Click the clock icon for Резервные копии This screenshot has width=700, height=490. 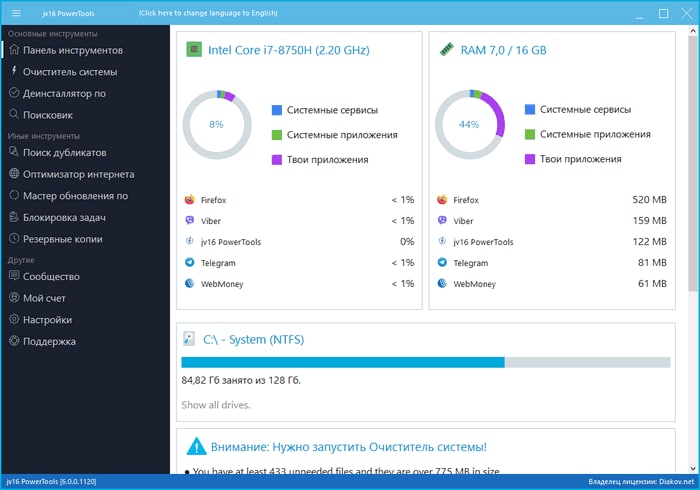click(x=14, y=238)
